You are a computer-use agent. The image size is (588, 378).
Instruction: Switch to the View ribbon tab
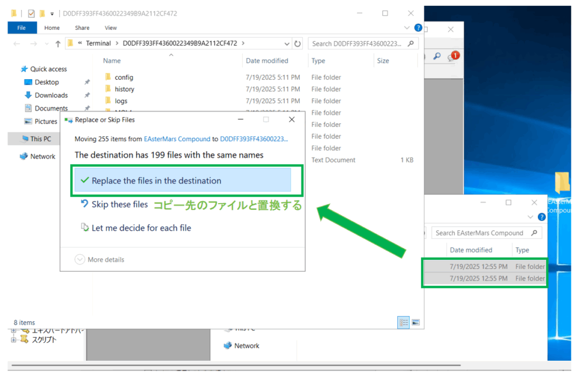111,28
